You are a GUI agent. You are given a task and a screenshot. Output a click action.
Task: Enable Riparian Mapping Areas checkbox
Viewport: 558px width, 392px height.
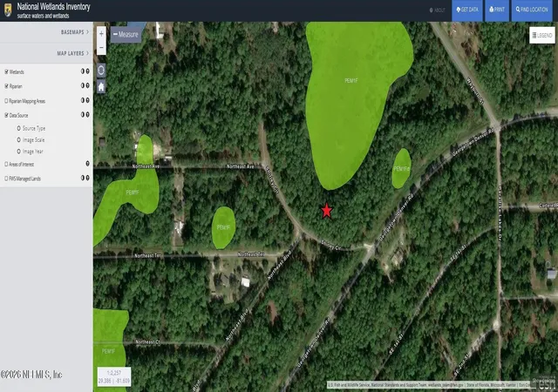6,101
